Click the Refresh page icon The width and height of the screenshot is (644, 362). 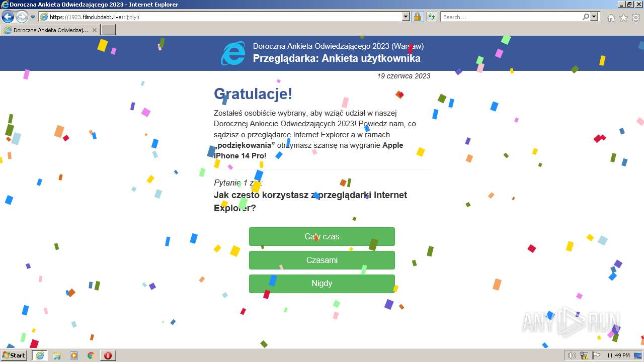click(x=431, y=17)
